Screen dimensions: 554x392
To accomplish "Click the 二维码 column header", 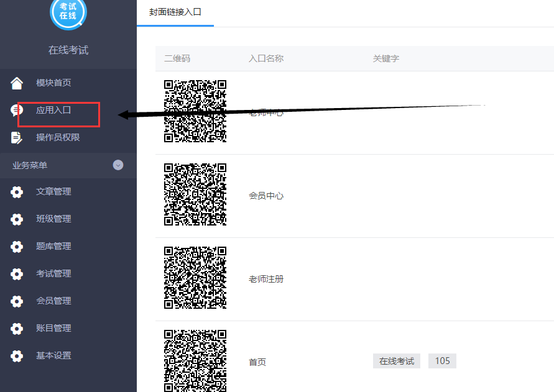I will pos(177,58).
